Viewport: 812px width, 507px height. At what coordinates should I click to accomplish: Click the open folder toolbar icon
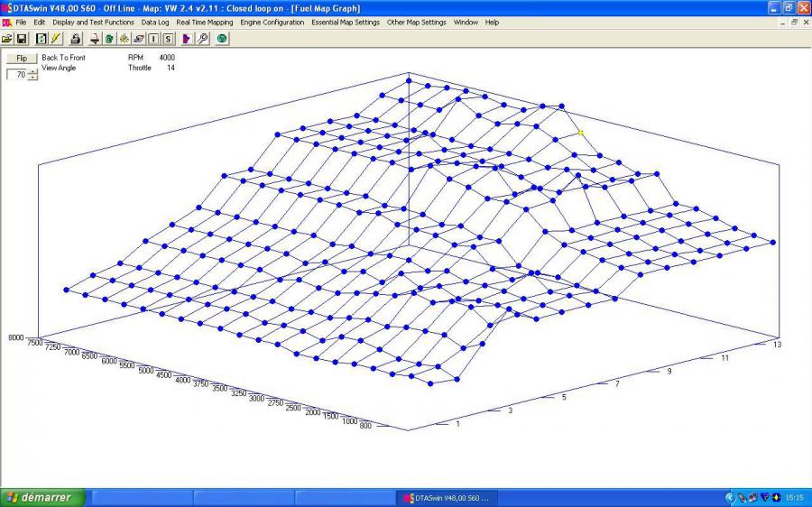click(x=7, y=39)
